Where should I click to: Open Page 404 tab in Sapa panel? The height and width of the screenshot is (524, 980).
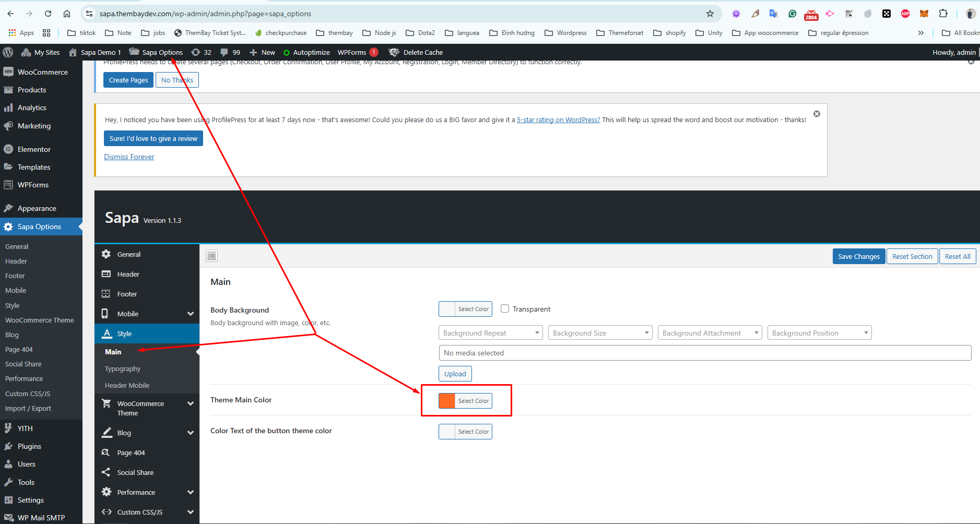(x=147, y=452)
